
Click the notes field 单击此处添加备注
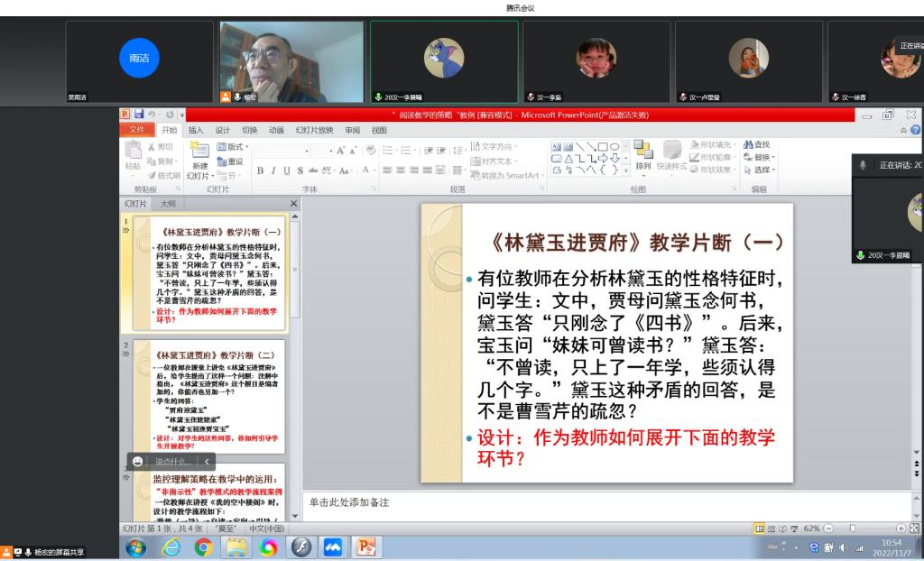point(349,502)
